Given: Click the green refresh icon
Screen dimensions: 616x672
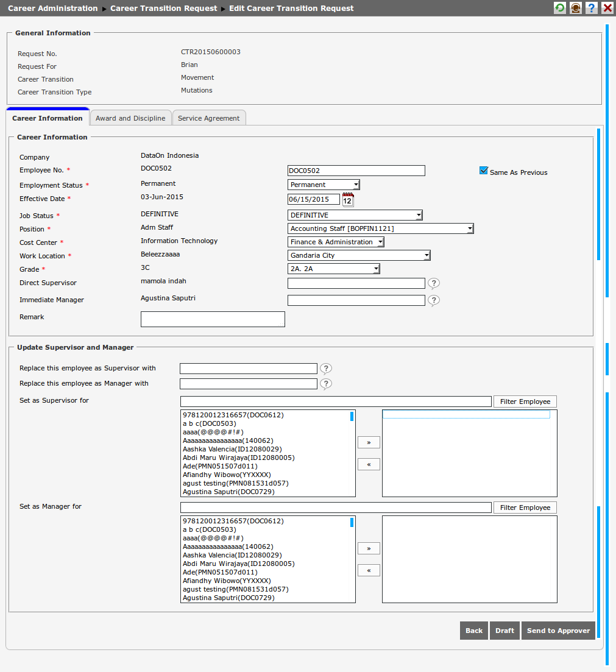Looking at the screenshot, I should point(559,8).
